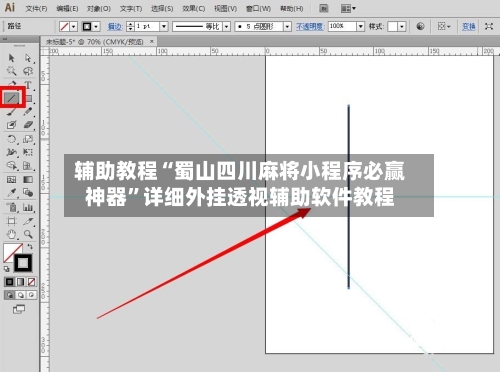Image resolution: width=500 pixels, height=372 pixels.
Task: Select the Width tool
Action: point(11,152)
